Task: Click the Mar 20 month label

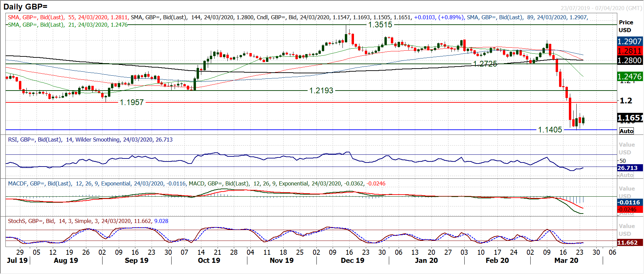Action: coord(566,260)
